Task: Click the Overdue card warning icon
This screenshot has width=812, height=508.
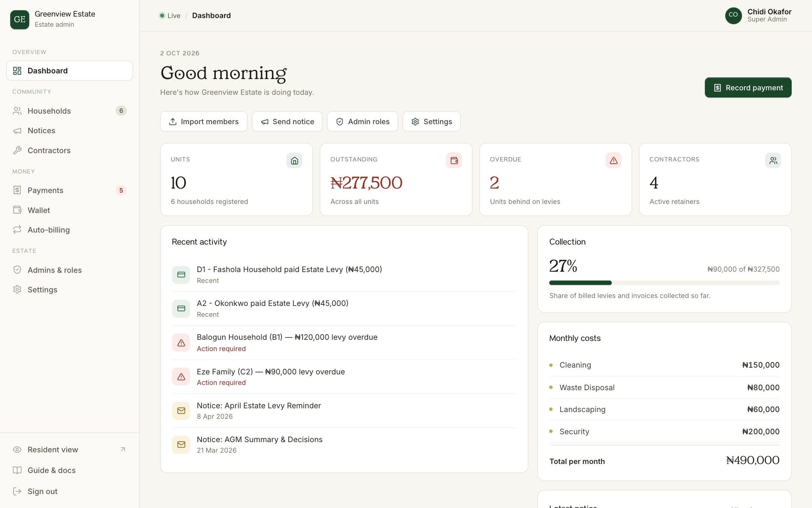Action: tap(614, 160)
